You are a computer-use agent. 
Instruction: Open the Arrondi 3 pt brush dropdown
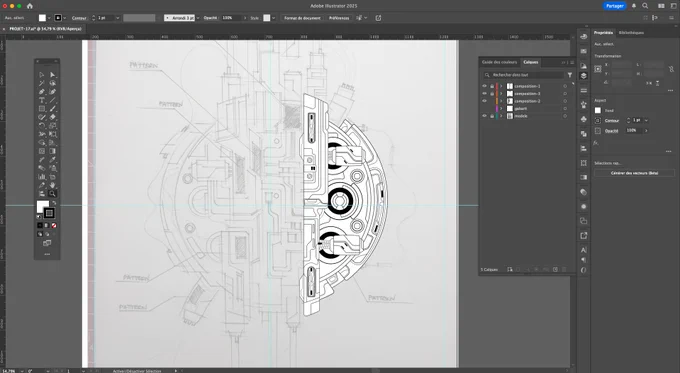click(198, 18)
